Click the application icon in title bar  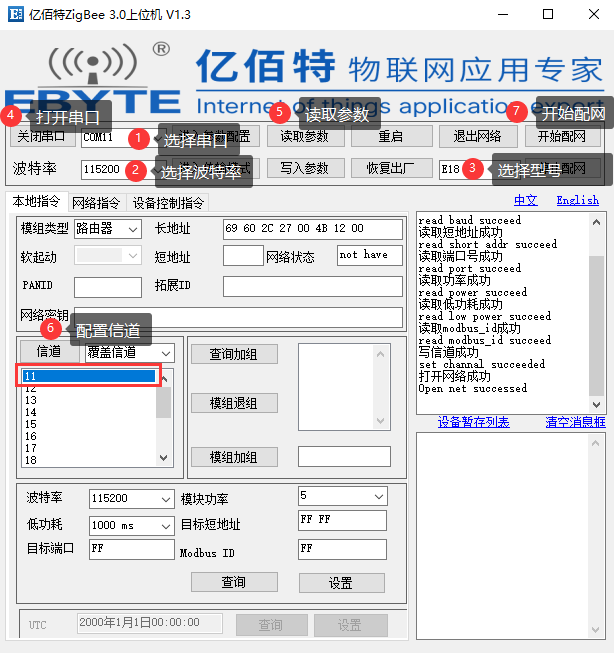[x=16, y=14]
